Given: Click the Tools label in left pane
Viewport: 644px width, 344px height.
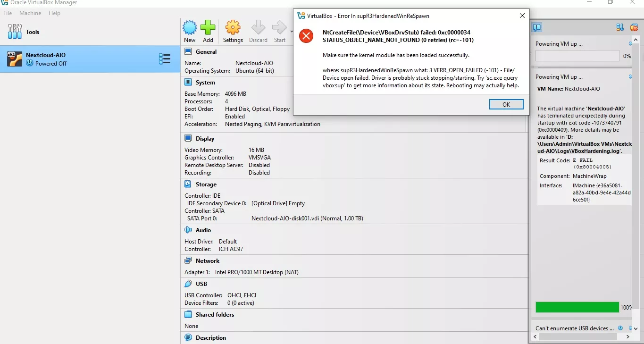Looking at the screenshot, I should coord(33,32).
